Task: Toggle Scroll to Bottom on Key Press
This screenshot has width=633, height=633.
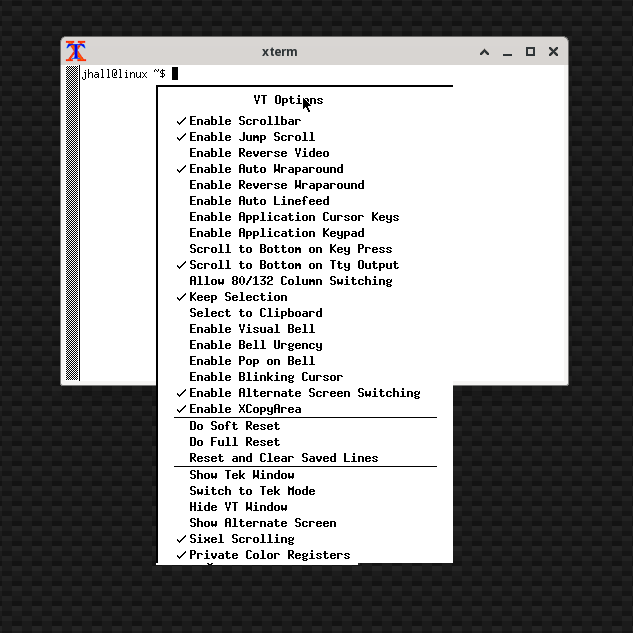Action: 305,249
